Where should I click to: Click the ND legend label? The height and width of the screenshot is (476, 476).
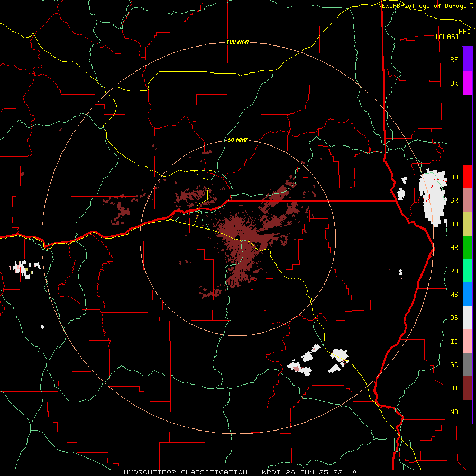point(454,412)
